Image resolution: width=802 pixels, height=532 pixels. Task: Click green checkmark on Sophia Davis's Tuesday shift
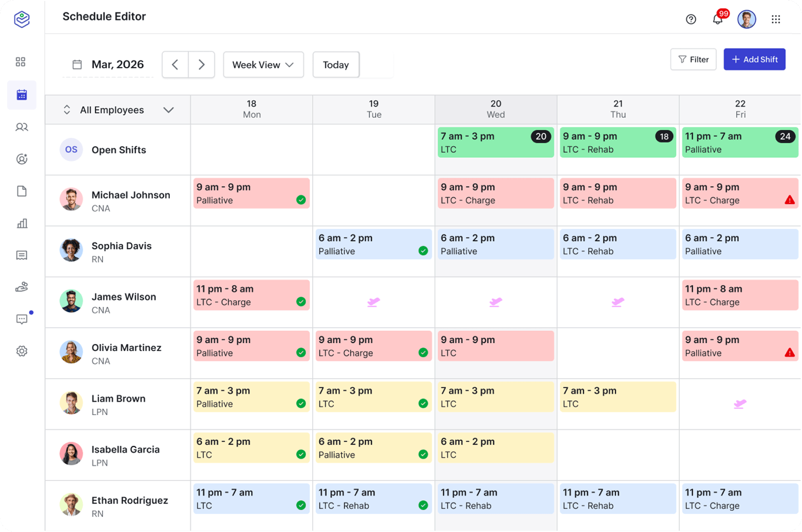423,251
